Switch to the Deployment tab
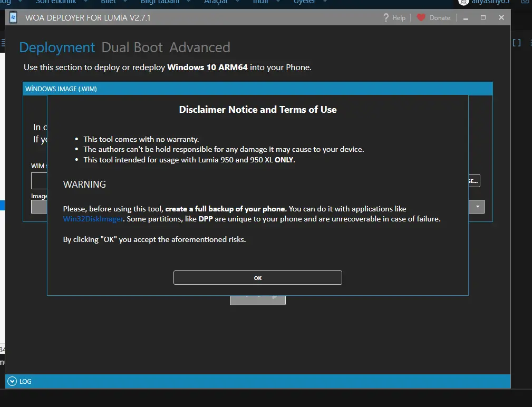 (57, 47)
